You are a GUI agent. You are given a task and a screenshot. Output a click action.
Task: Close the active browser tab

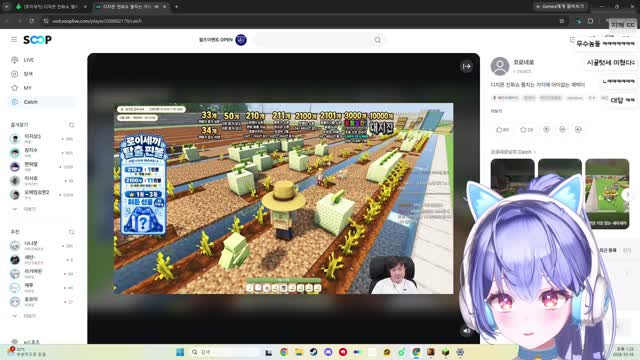(164, 7)
